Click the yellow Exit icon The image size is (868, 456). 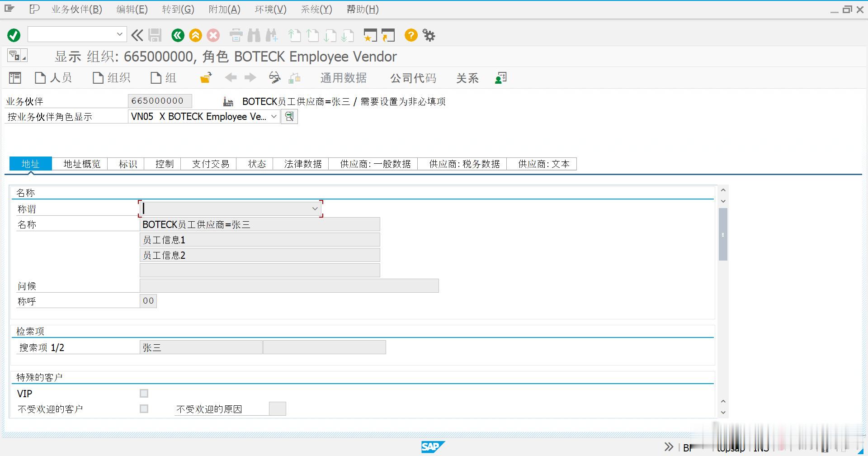click(x=195, y=35)
